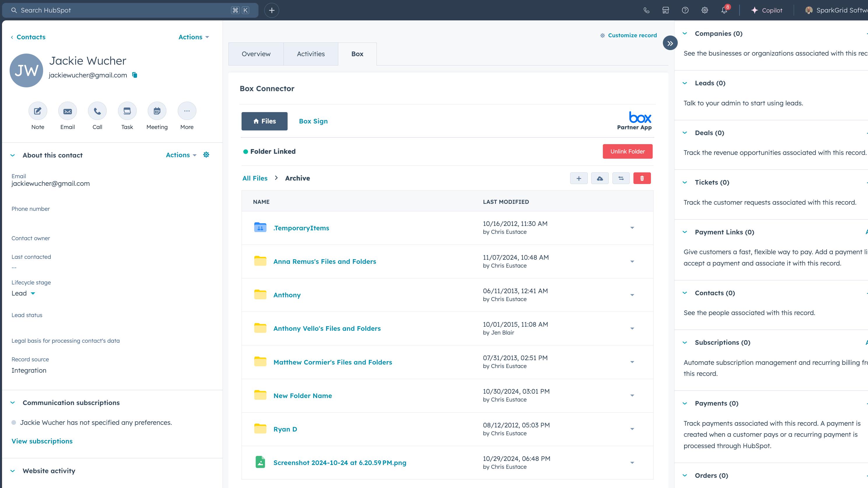Start a Call using the call icon
Screen dimensions: 868x488
(x=97, y=111)
